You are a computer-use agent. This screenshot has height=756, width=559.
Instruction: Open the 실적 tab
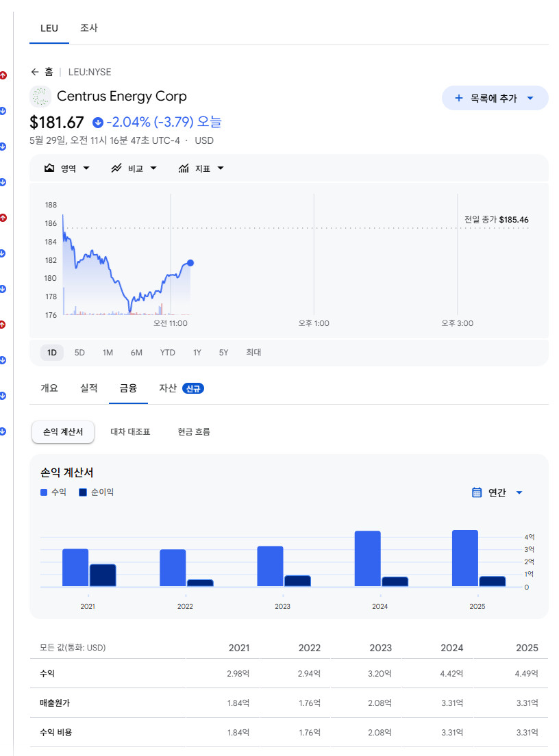point(89,388)
